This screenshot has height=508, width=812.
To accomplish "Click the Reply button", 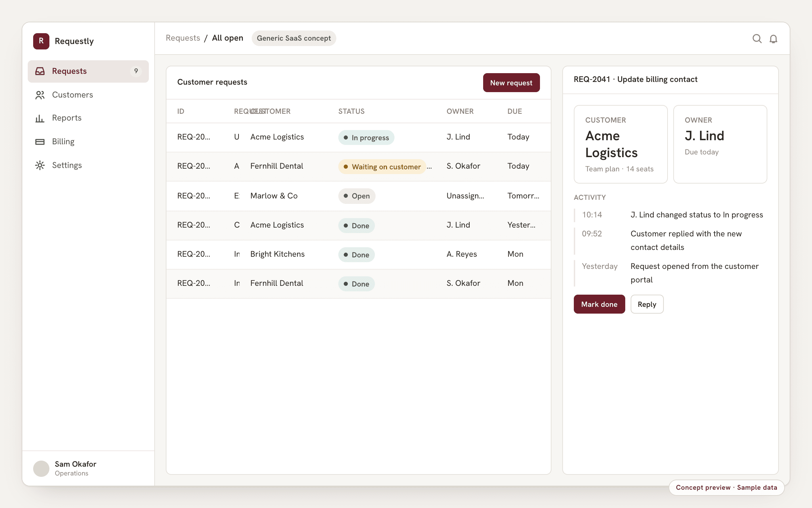I will point(647,304).
